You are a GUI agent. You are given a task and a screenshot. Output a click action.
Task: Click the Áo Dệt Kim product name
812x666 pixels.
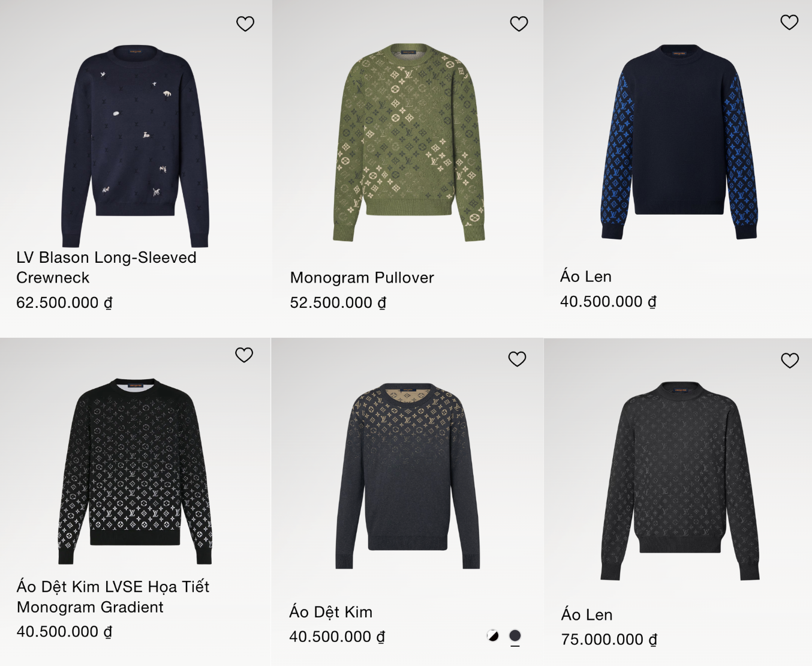[330, 612]
